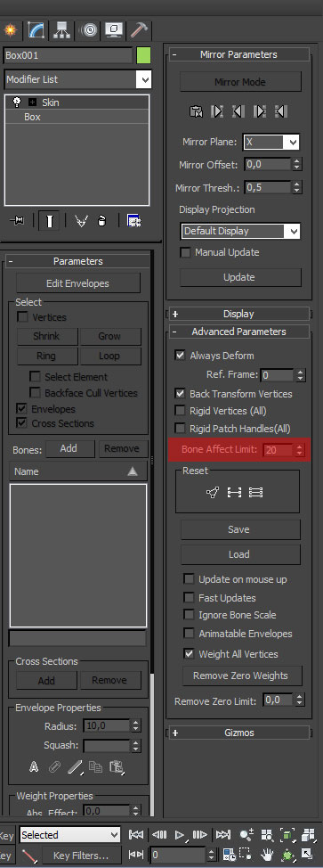This screenshot has height=868, width=323.
Task: Open Time Configuration icon
Action: coord(229,854)
